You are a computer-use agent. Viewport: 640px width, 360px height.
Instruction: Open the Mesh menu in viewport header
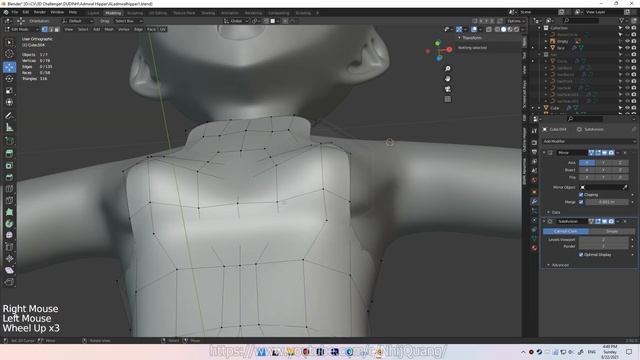click(x=109, y=29)
